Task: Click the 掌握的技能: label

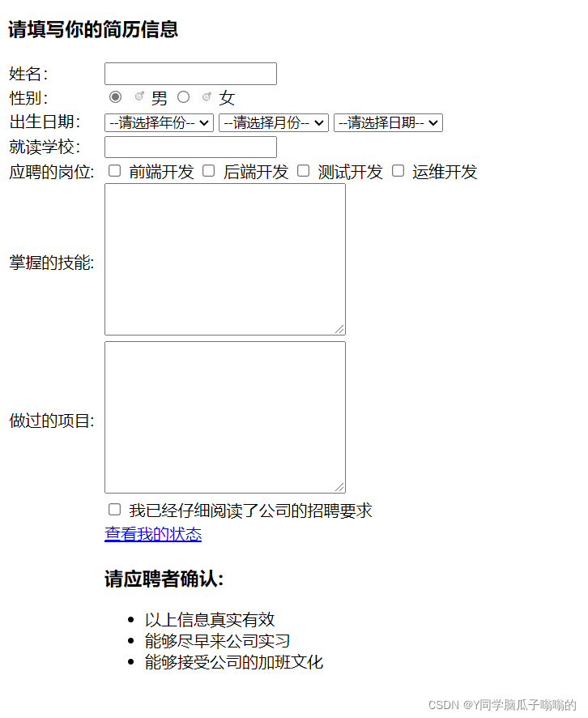Action: [52, 263]
